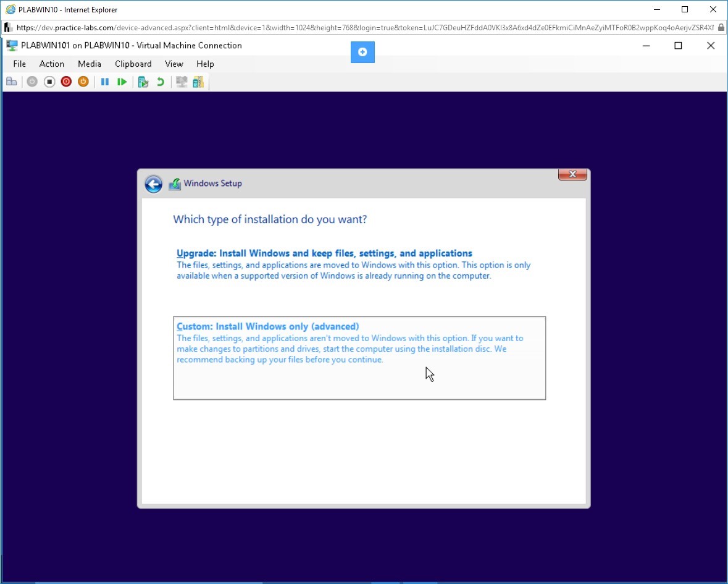Viewport: 728px width, 584px height.
Task: Maximize the Internet Explorer window
Action: click(x=685, y=9)
